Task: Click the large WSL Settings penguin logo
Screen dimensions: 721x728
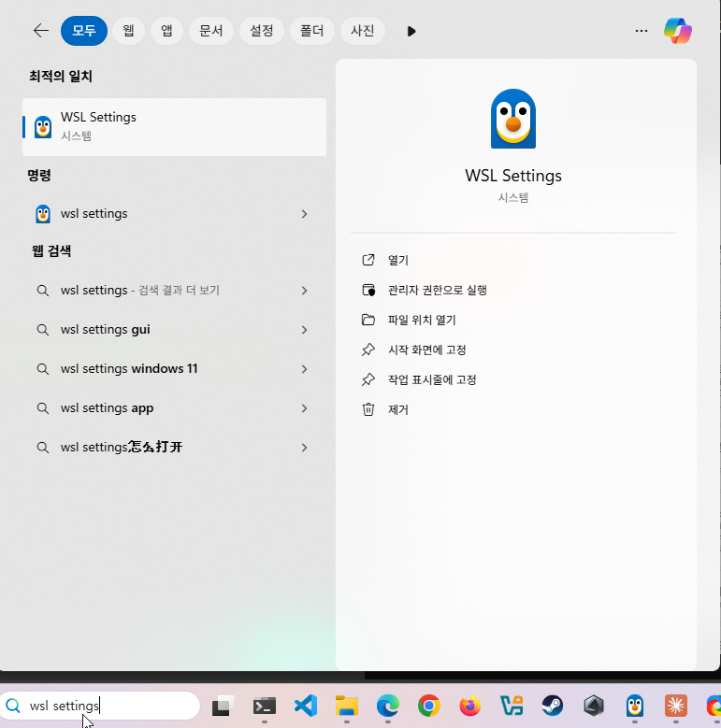Action: pos(513,119)
